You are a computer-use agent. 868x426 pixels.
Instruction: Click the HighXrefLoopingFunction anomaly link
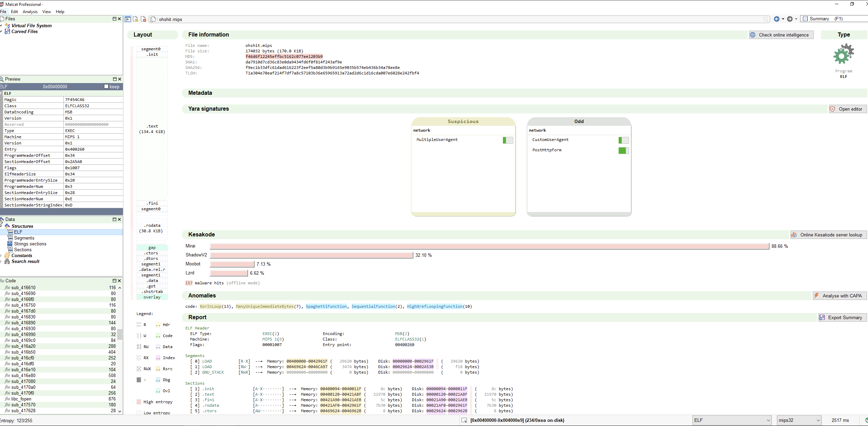[435, 306]
